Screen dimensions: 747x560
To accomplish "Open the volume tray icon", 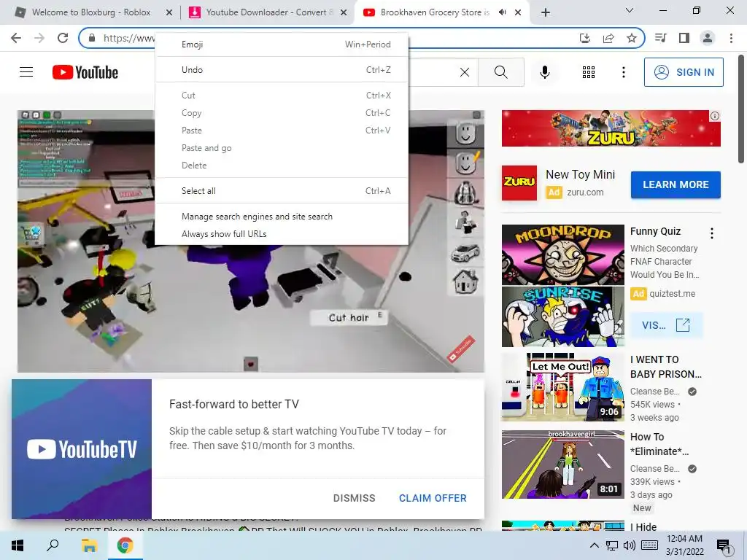I will 629,545.
